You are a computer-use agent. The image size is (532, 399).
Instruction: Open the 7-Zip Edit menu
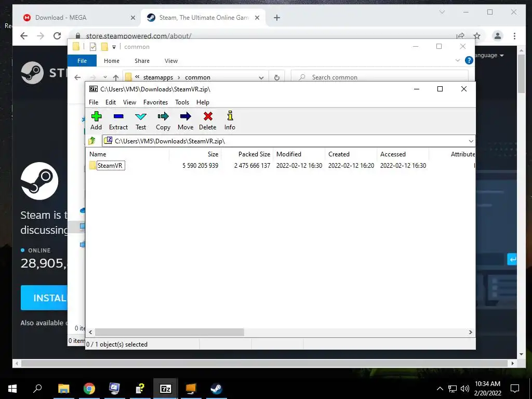pos(111,102)
